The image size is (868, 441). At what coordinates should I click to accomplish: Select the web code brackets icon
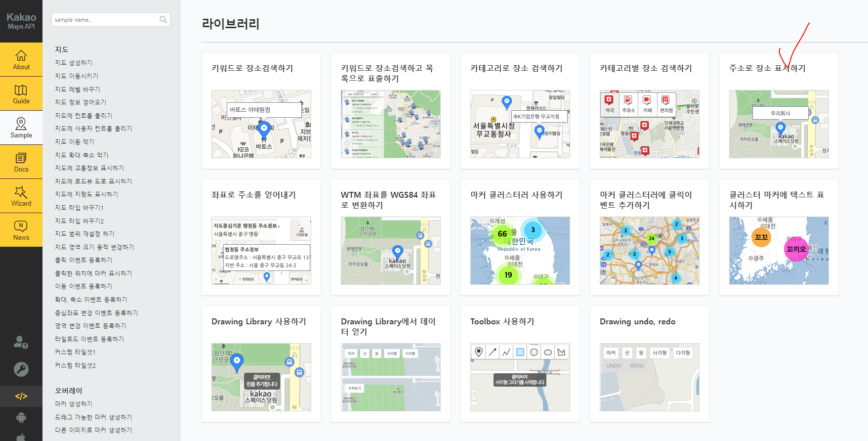pos(21,396)
